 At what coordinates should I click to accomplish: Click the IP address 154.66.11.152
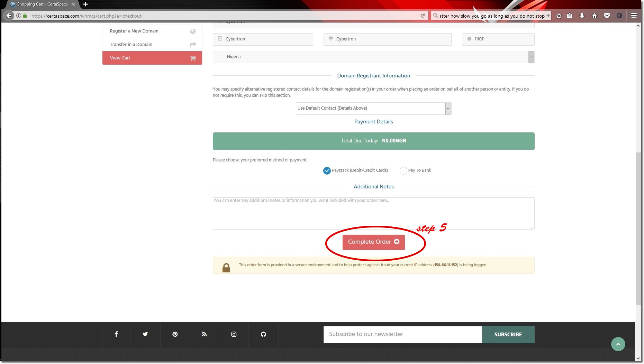pyautogui.click(x=446, y=265)
